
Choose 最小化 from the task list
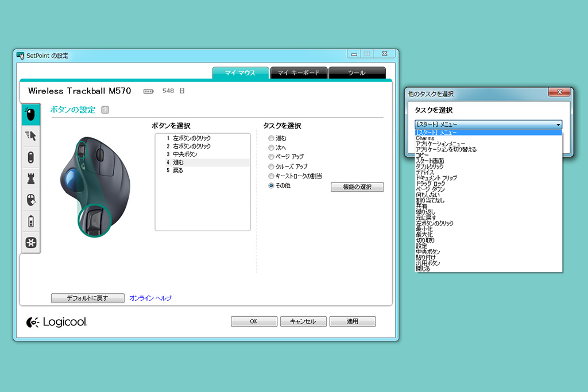[x=489, y=229]
